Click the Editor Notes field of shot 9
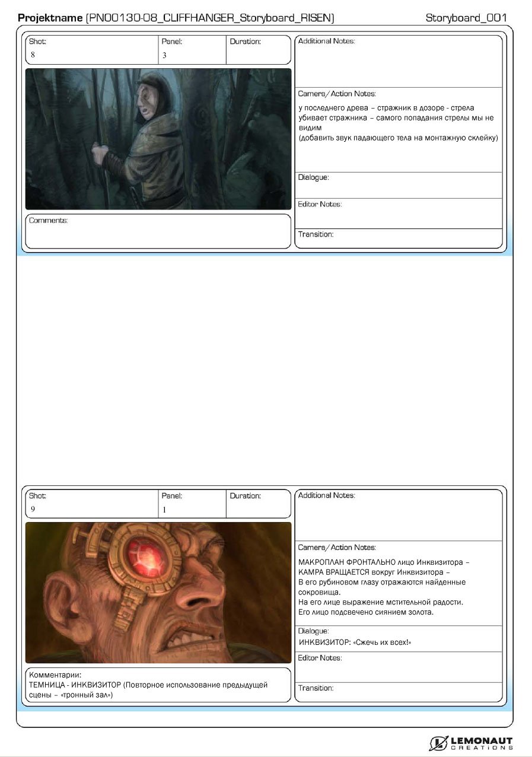 tap(399, 667)
